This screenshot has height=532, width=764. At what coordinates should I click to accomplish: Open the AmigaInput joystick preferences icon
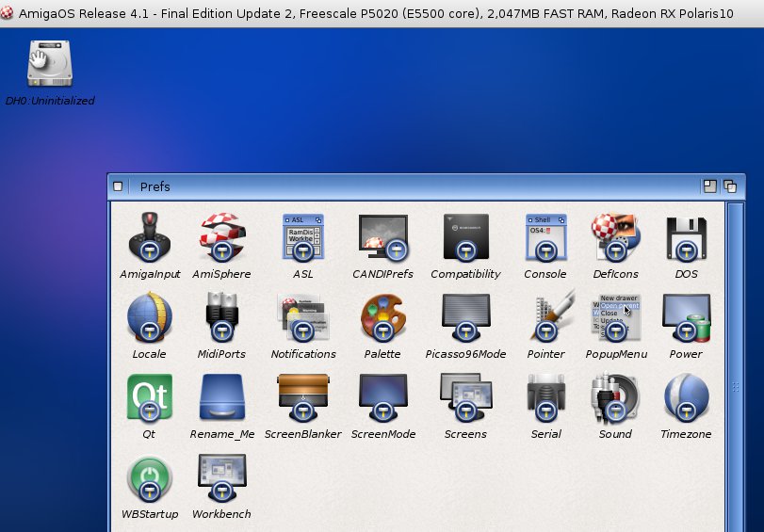(150, 236)
